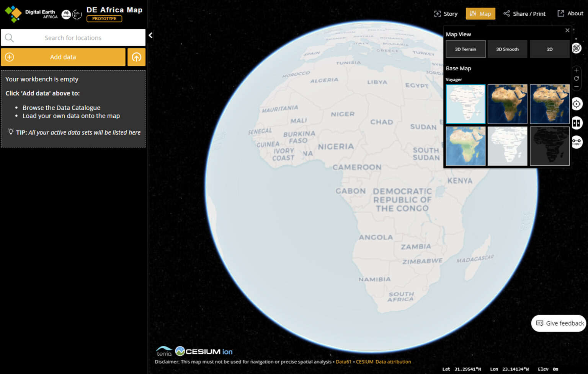Zoom out using the minus icon
588x374 pixels.
click(576, 87)
